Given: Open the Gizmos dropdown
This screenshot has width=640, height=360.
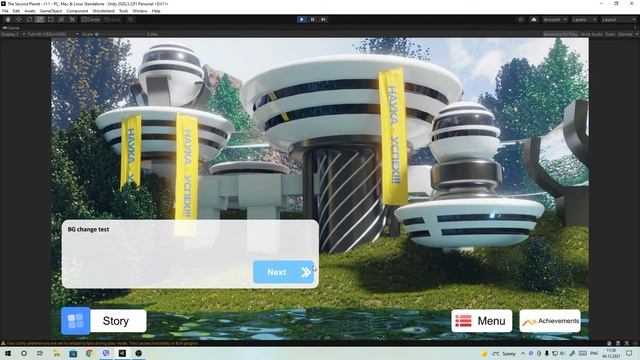Looking at the screenshot, I should pyautogui.click(x=627, y=34).
